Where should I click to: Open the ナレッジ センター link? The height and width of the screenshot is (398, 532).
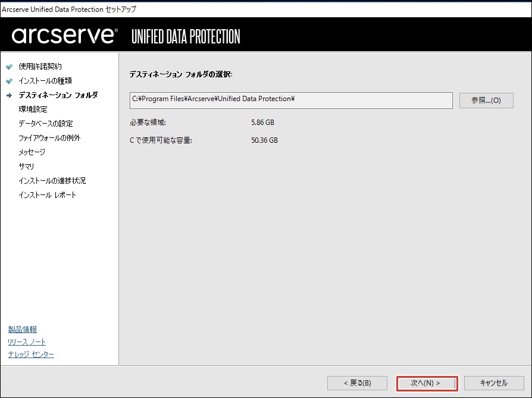(31, 354)
